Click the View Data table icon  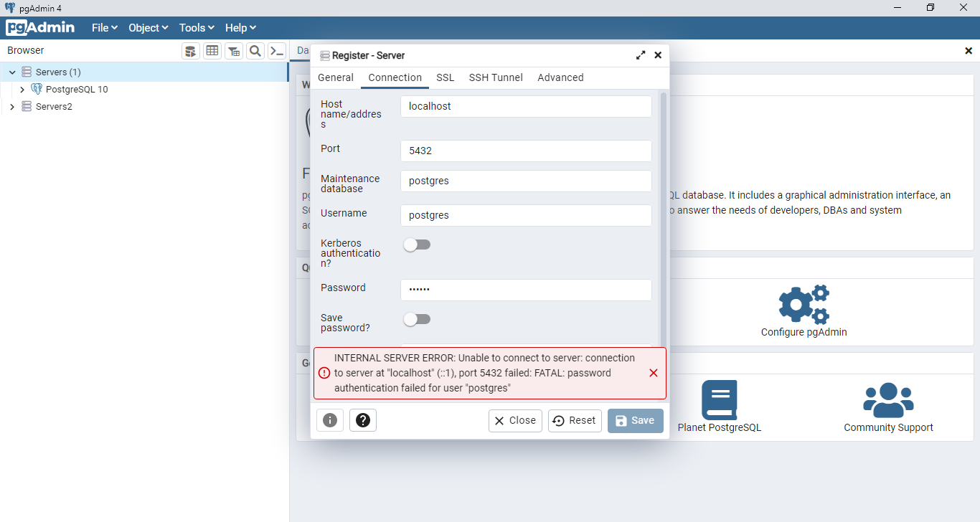tap(212, 50)
